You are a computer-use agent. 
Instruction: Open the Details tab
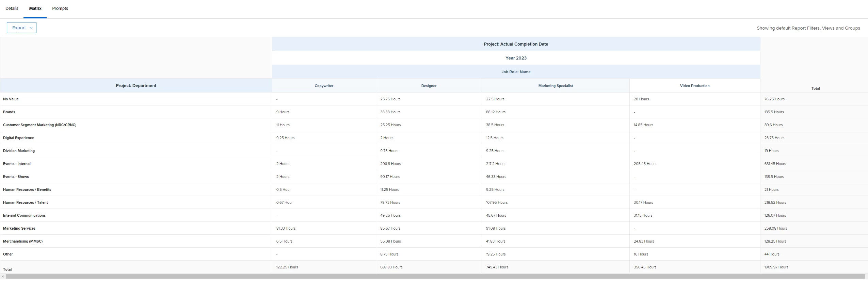(x=12, y=9)
